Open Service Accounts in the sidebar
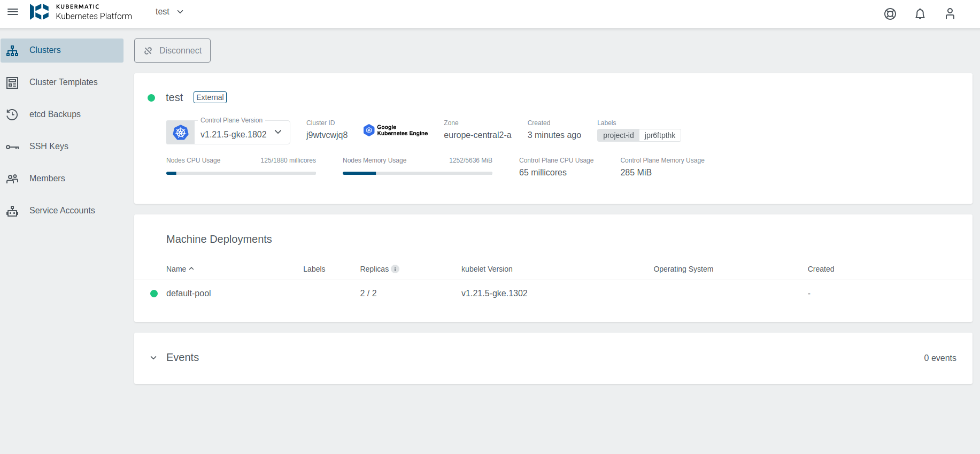Viewport: 980px width, 454px height. coord(62,211)
